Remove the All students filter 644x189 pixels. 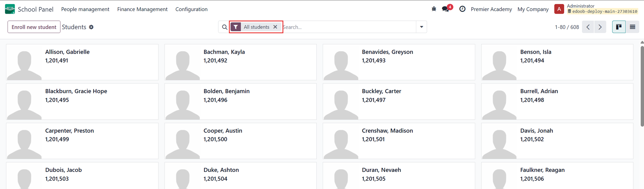coord(275,27)
